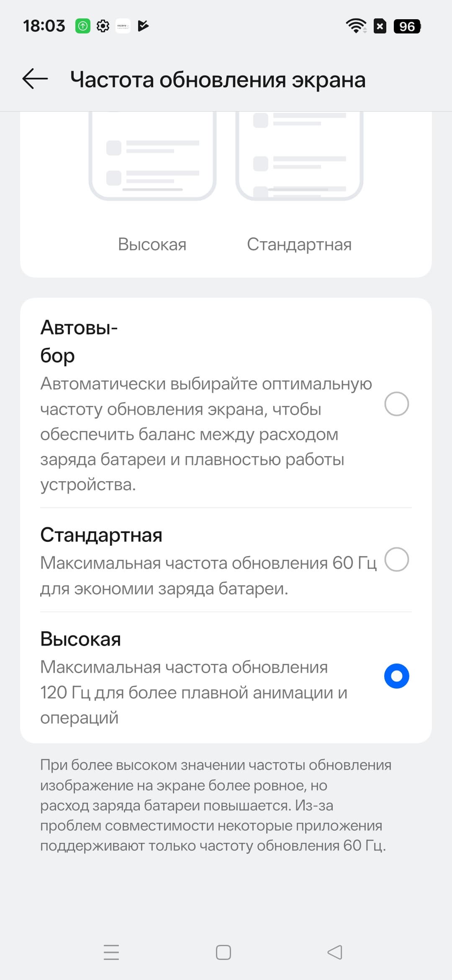This screenshot has width=452, height=980.
Task: Select the Автовыбор radio button
Action: coord(396,404)
